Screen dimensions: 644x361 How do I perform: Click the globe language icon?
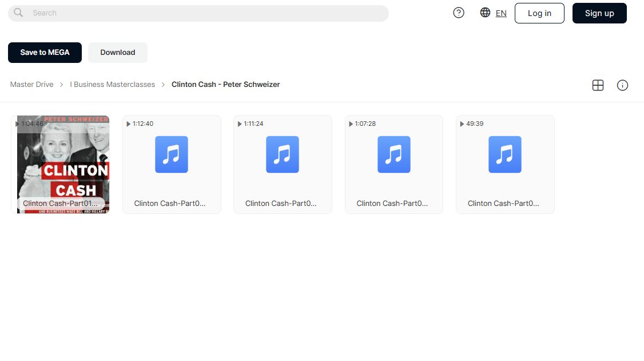485,13
